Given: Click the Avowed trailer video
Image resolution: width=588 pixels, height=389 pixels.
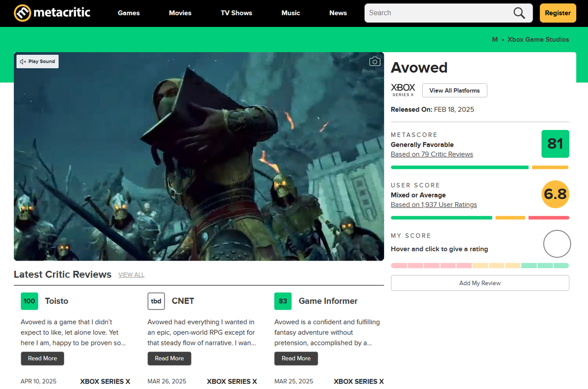Looking at the screenshot, I should click(x=199, y=156).
